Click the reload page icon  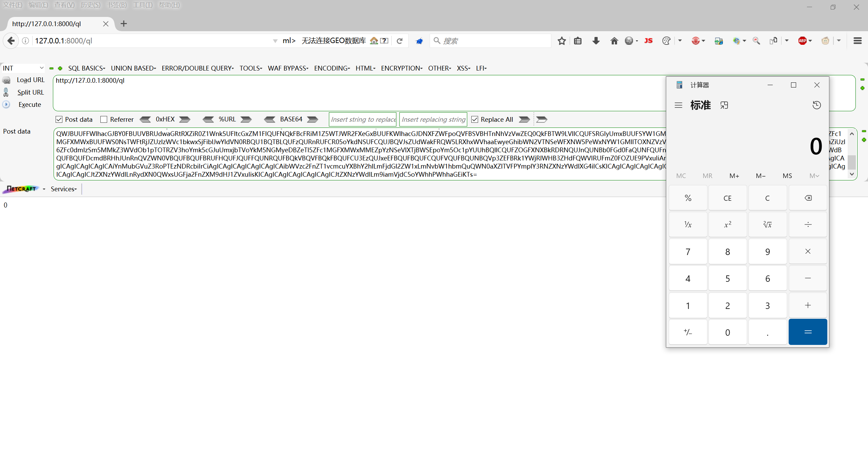click(400, 41)
